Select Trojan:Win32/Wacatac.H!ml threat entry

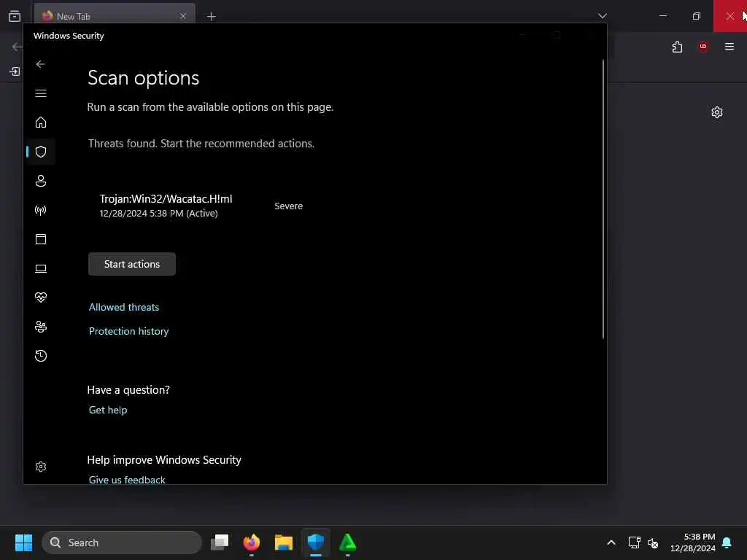tap(166, 205)
